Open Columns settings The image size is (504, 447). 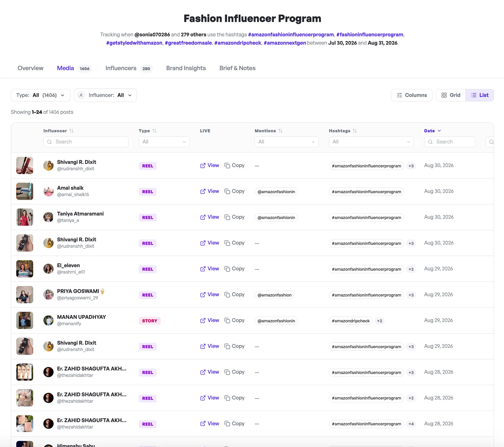pos(411,95)
